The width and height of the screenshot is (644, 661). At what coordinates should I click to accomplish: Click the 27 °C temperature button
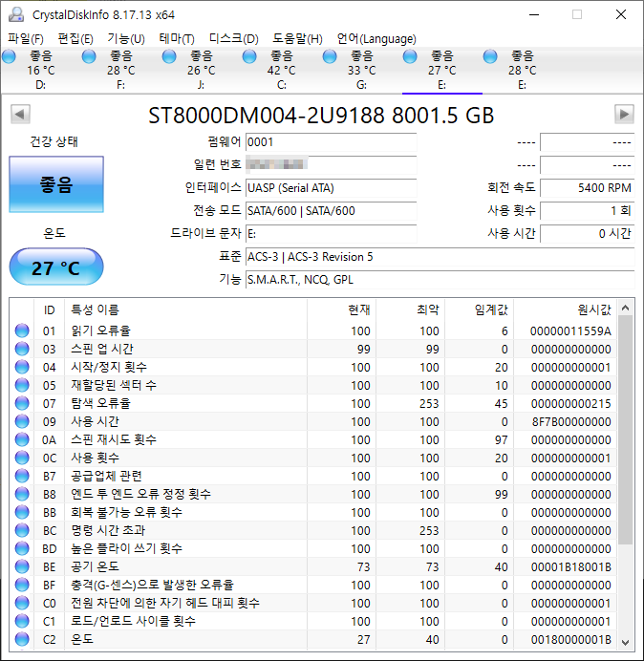pos(56,267)
